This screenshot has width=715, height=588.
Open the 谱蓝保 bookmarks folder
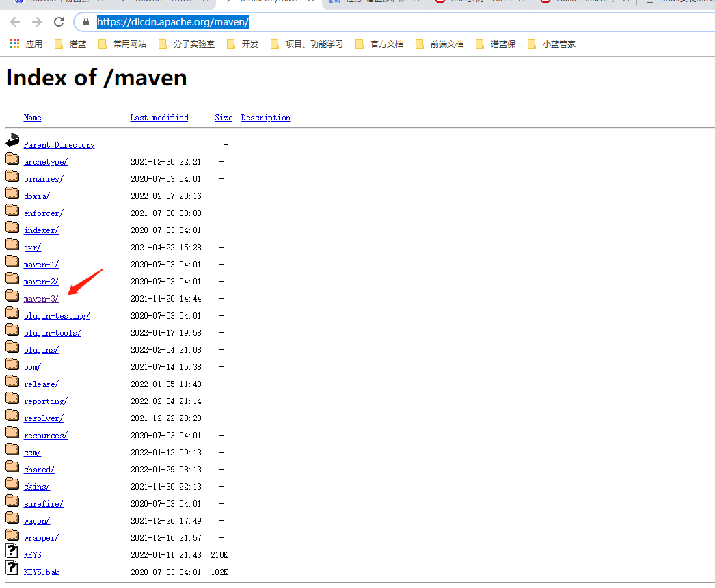496,44
